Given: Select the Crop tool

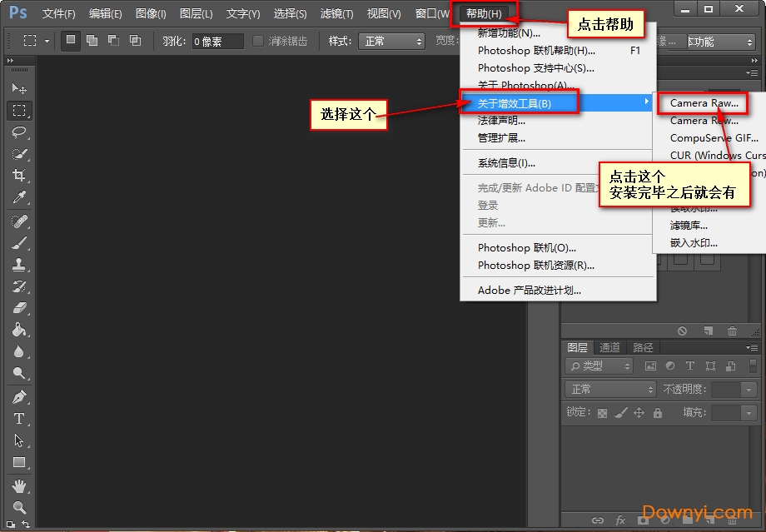Looking at the screenshot, I should tap(20, 177).
